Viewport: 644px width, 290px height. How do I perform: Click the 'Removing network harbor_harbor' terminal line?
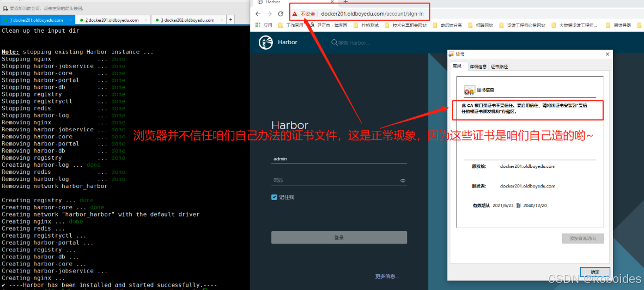click(54, 186)
